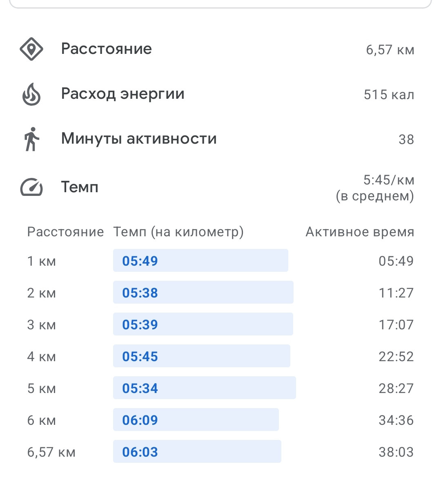Select the 05:45 pace bar for 4 км
Image resolution: width=441 pixels, height=504 pixels.
(202, 356)
